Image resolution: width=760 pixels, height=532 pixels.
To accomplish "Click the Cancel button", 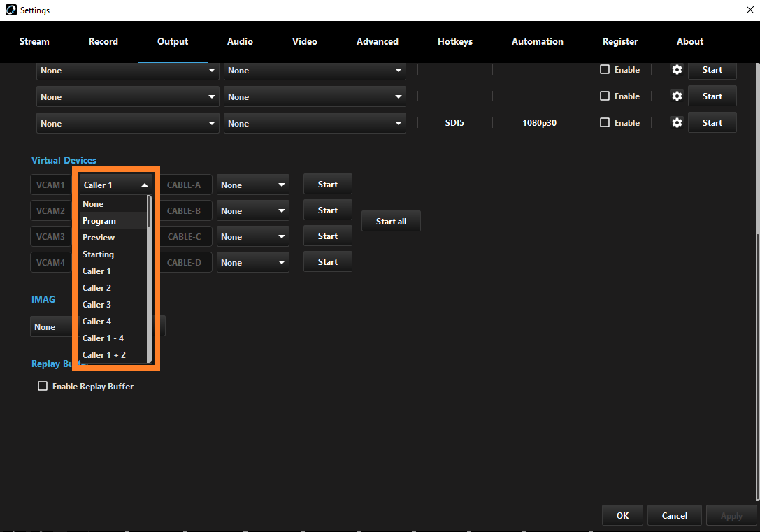I will (x=674, y=515).
